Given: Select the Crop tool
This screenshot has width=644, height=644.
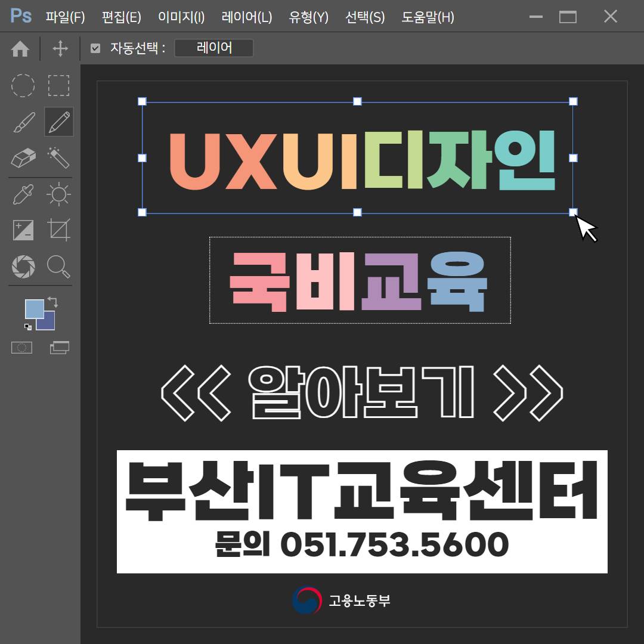Looking at the screenshot, I should click(58, 229).
